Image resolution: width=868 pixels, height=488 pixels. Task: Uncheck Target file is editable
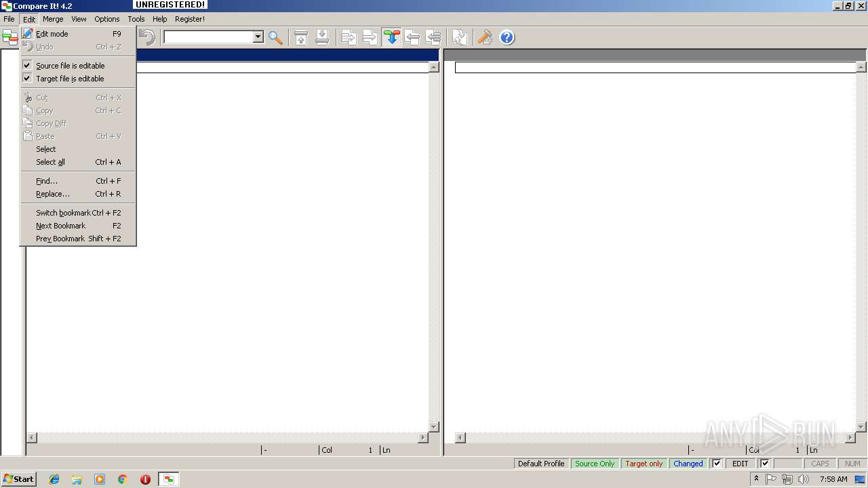coord(78,79)
